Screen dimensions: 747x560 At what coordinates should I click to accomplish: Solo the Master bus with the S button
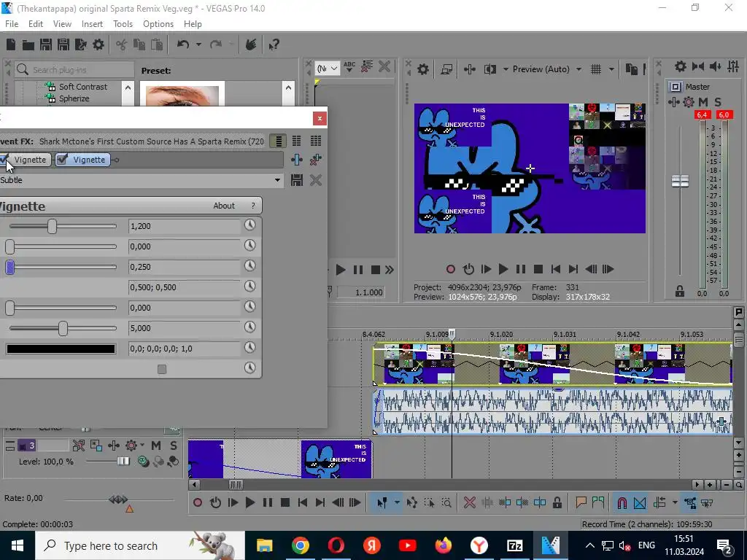pyautogui.click(x=718, y=102)
